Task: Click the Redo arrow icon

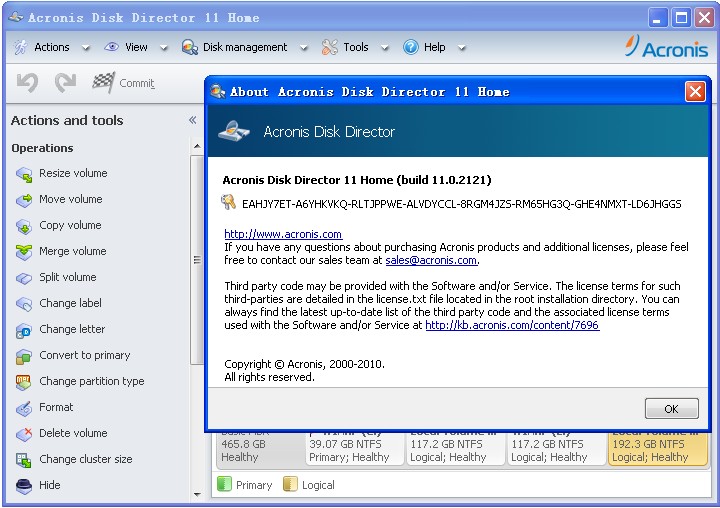Action: [65, 83]
